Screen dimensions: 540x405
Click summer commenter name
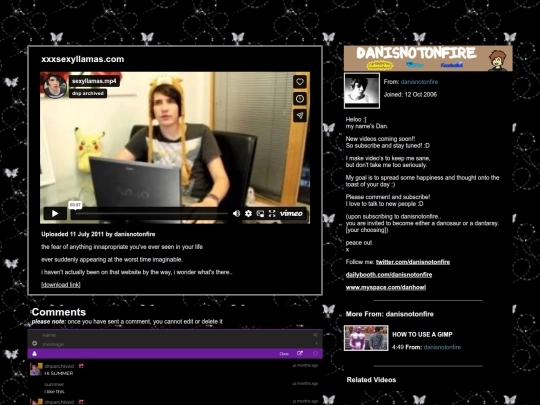tap(54, 384)
